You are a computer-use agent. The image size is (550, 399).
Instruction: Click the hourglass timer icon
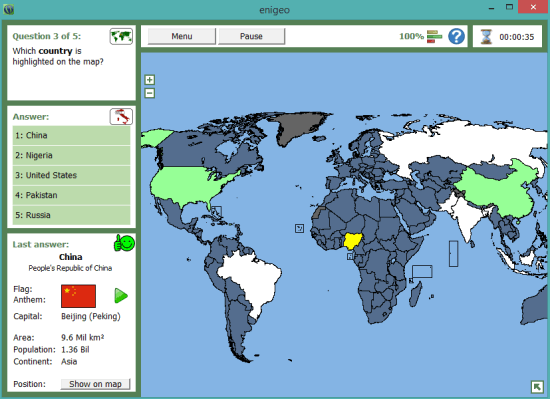[486, 36]
